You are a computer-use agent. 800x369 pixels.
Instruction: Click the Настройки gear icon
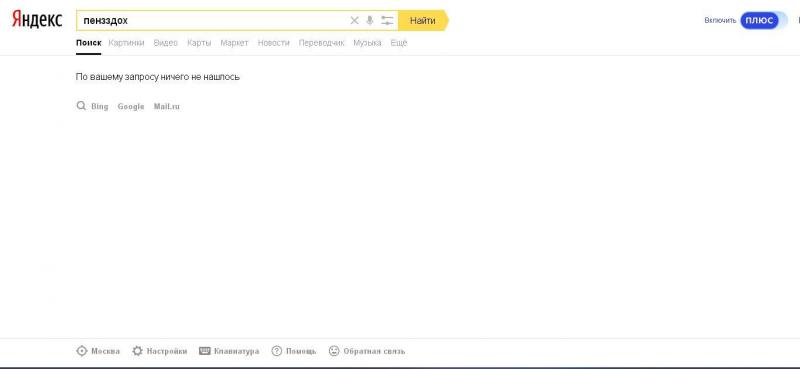[137, 351]
